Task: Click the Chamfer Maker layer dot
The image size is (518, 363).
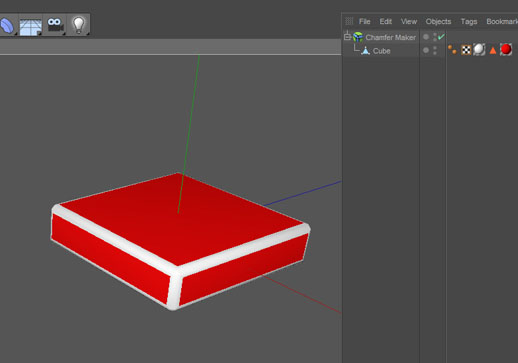Action: 426,37
